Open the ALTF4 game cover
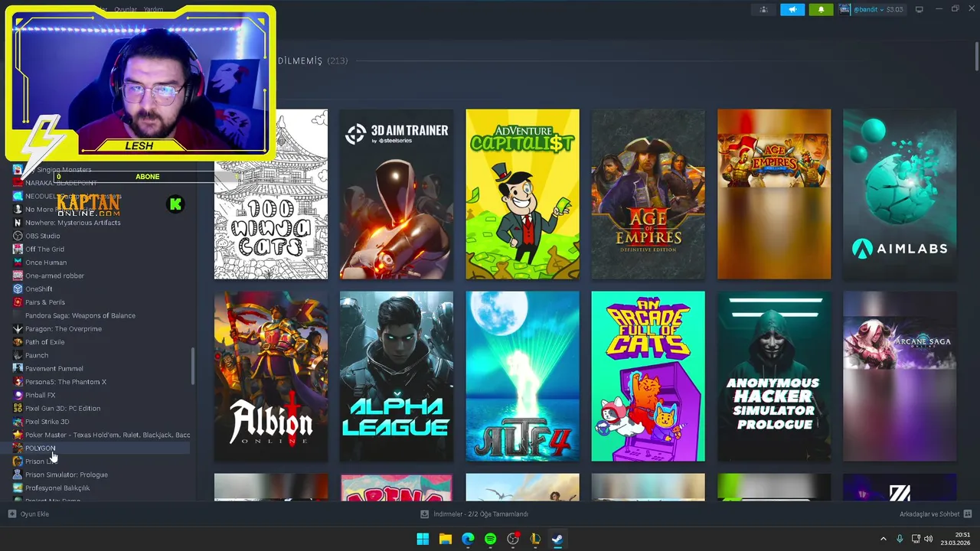980x551 pixels. click(x=522, y=377)
